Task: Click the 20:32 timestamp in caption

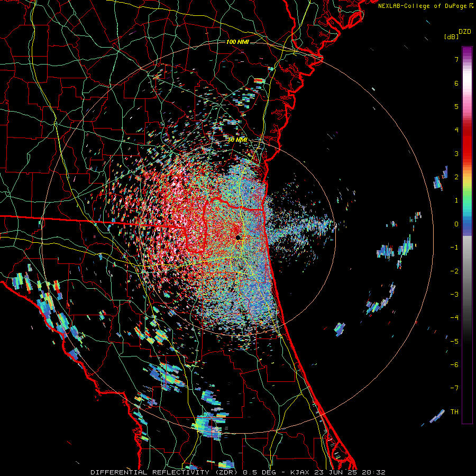Action: tap(373, 472)
